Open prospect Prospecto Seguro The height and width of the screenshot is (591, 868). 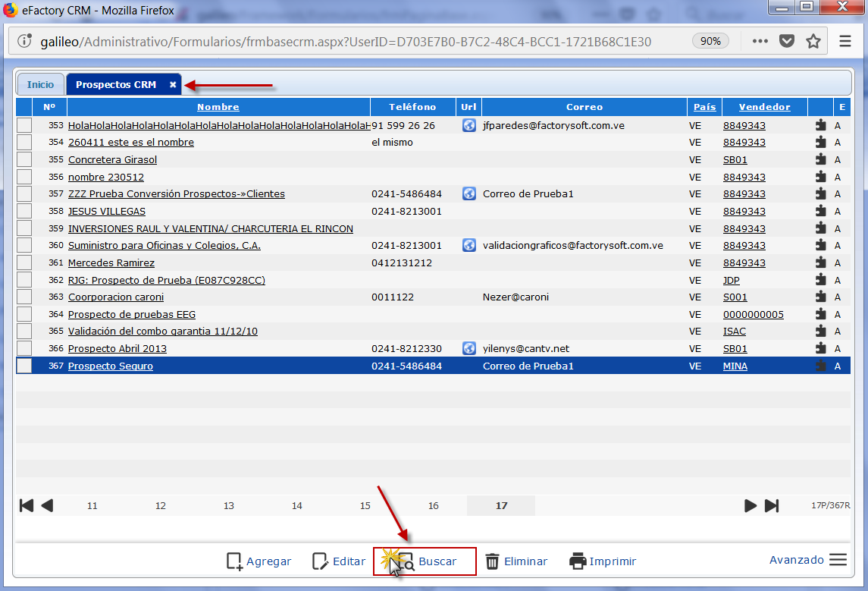[x=111, y=366]
